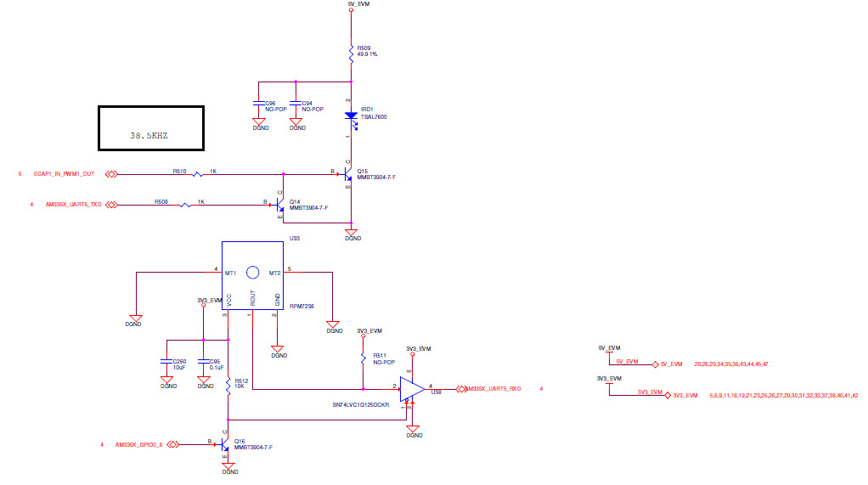Click the 5V_EVM page references 20,26,29...
Viewport: 868px width, 485px height.
731,364
